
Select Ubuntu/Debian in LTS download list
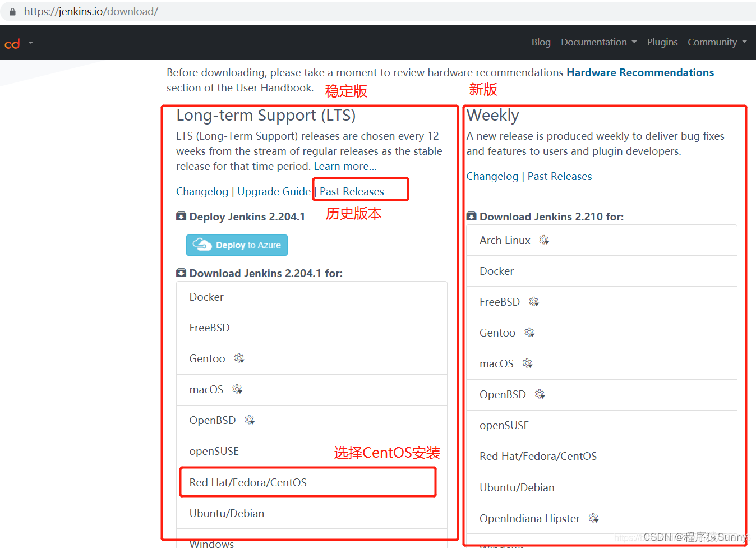[312, 513]
